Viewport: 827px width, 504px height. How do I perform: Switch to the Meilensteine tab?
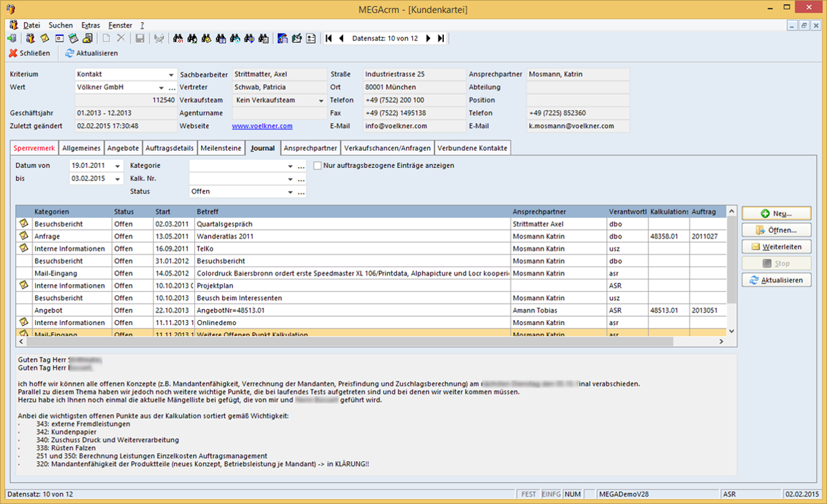click(x=221, y=148)
